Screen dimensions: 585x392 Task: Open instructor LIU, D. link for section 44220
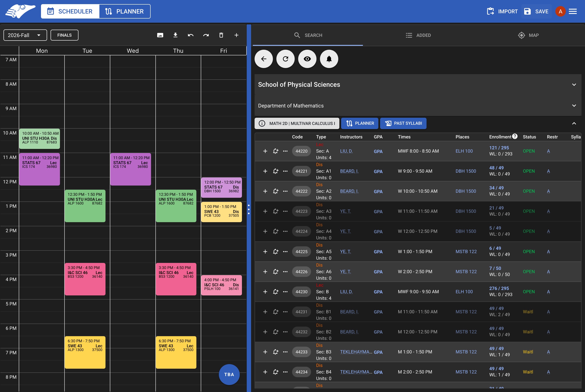click(346, 151)
